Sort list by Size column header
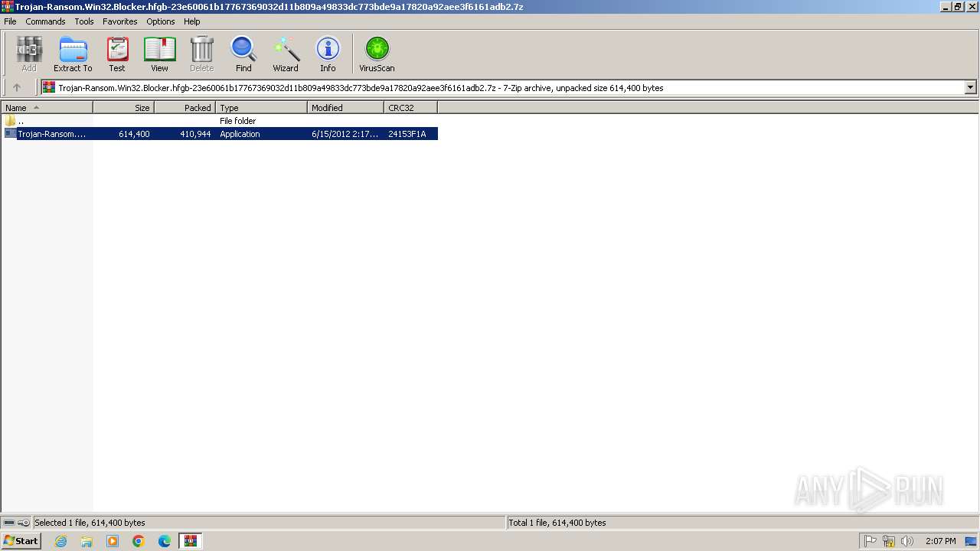980x551 pixels. 123,108
